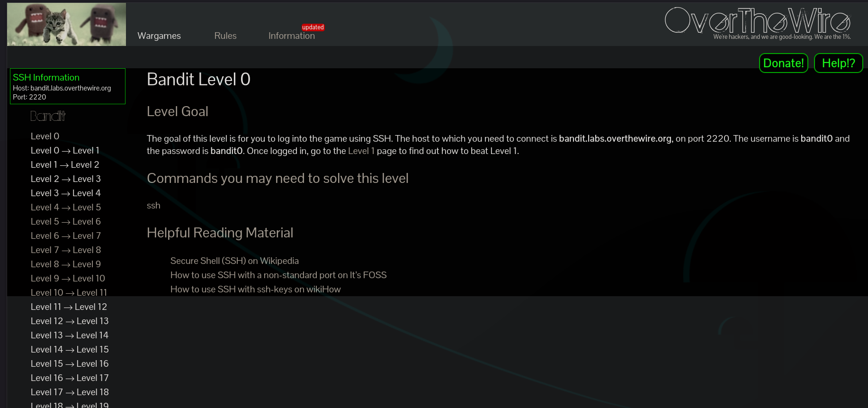This screenshot has width=868, height=408.
Task: Click the Domo kitten banner image
Action: pos(66,24)
